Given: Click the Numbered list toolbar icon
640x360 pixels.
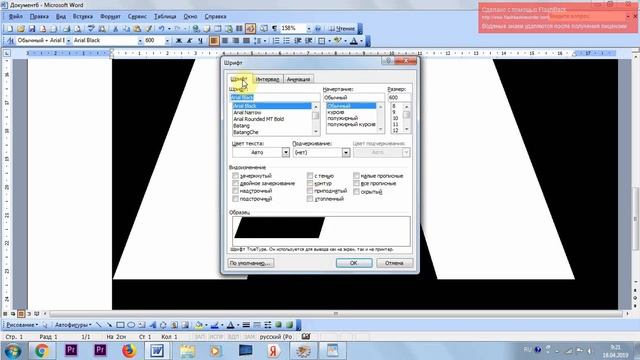Looking at the screenshot, I should coord(276,41).
